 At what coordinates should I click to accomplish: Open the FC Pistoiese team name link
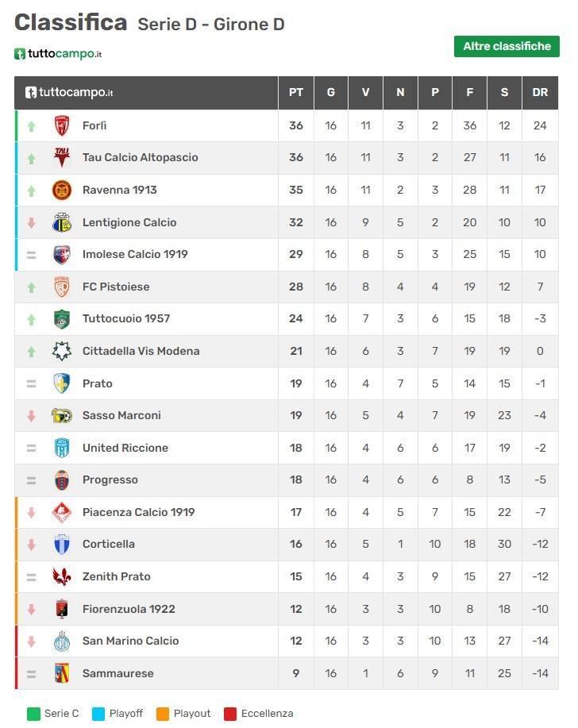point(116,287)
